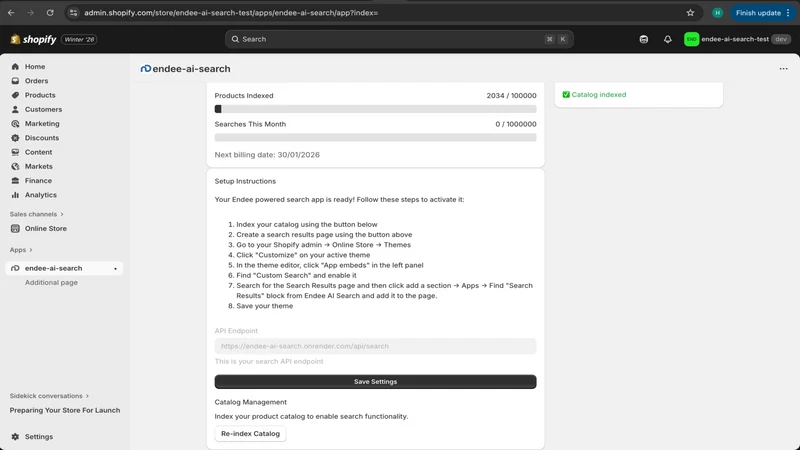Click the Searches This Month progress bar
Image resolution: width=800 pixels, height=450 pixels.
tap(376, 137)
